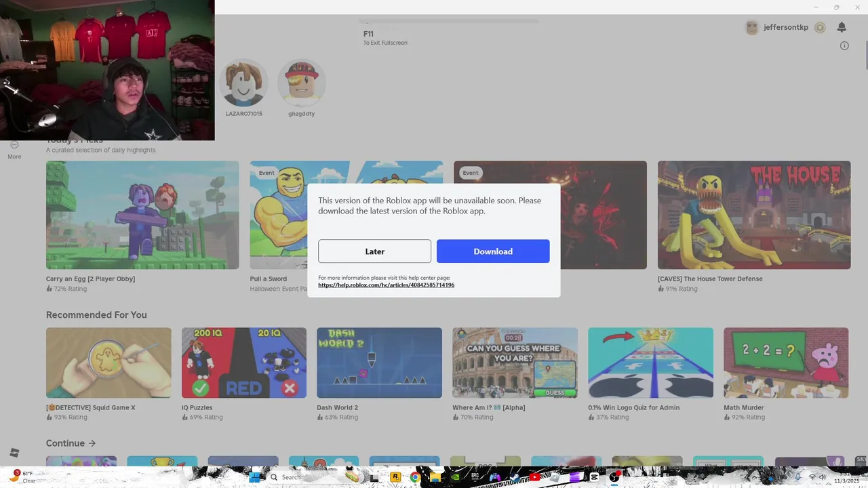Open the Math Murder game thumbnail

786,363
